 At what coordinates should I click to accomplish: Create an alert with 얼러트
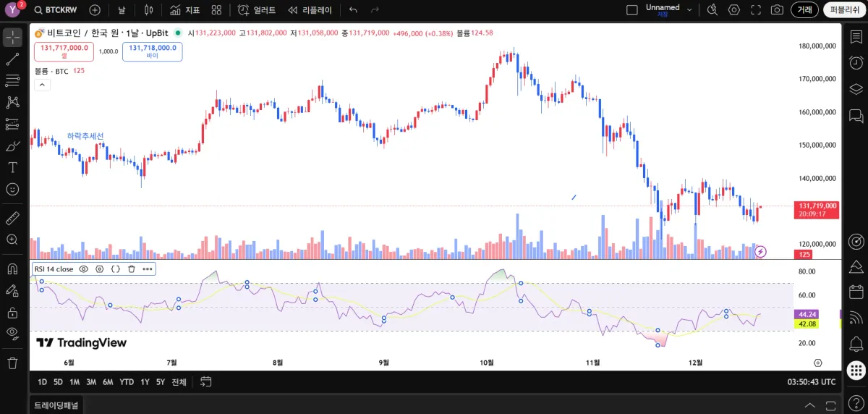point(257,10)
